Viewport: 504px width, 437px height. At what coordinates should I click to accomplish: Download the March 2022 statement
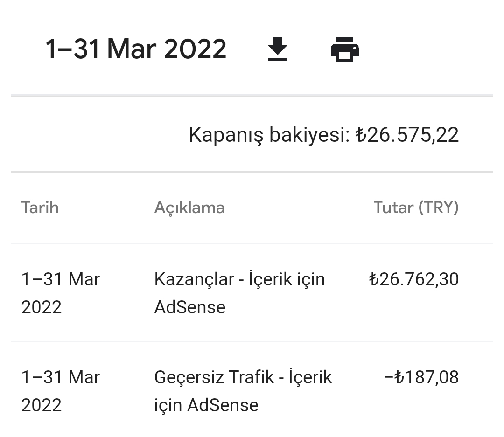click(277, 49)
